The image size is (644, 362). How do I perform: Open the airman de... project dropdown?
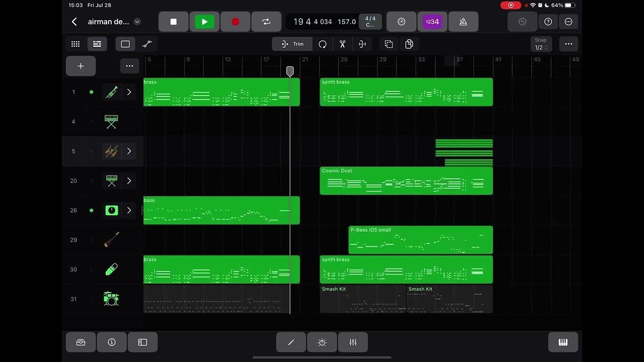point(137,22)
